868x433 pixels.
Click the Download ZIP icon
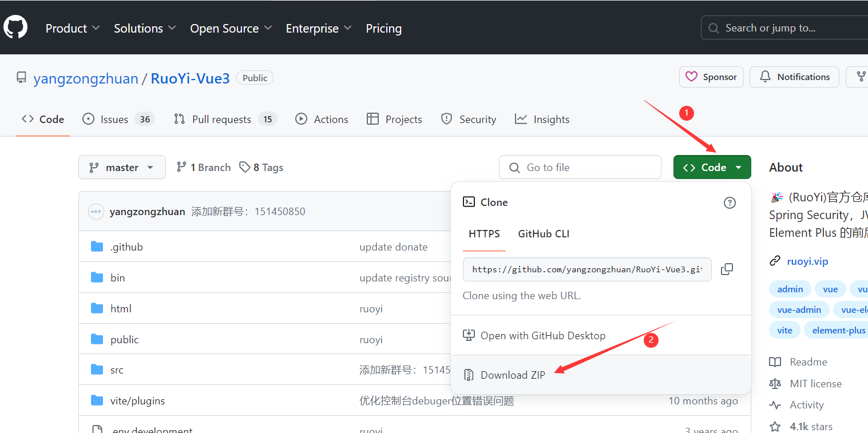tap(469, 375)
